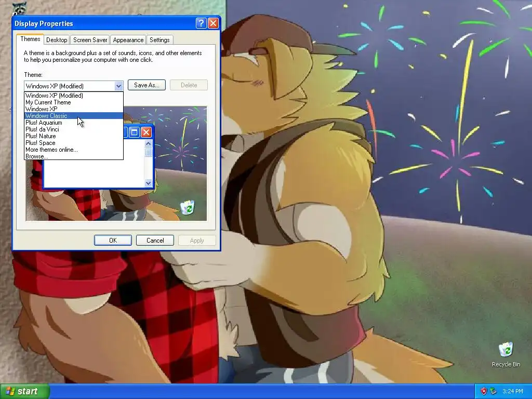The width and height of the screenshot is (532, 399).
Task: Open the Recycle Bin desktop icon
Action: tap(506, 354)
